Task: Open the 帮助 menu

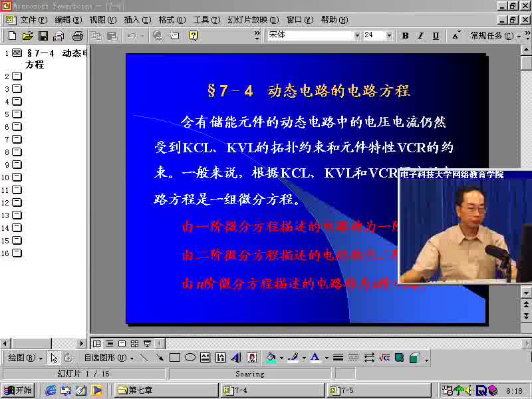Action: (x=334, y=20)
